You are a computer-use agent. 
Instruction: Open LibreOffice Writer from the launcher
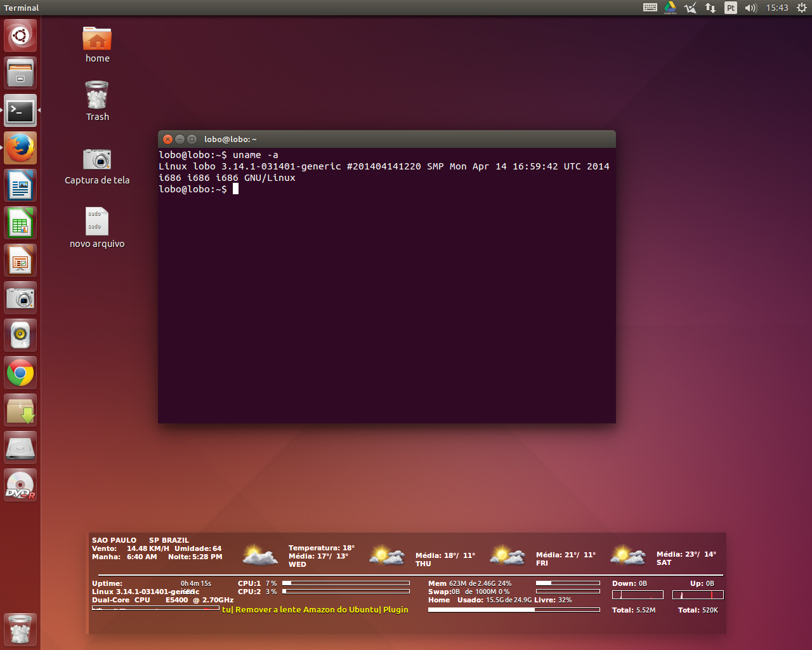pyautogui.click(x=20, y=185)
